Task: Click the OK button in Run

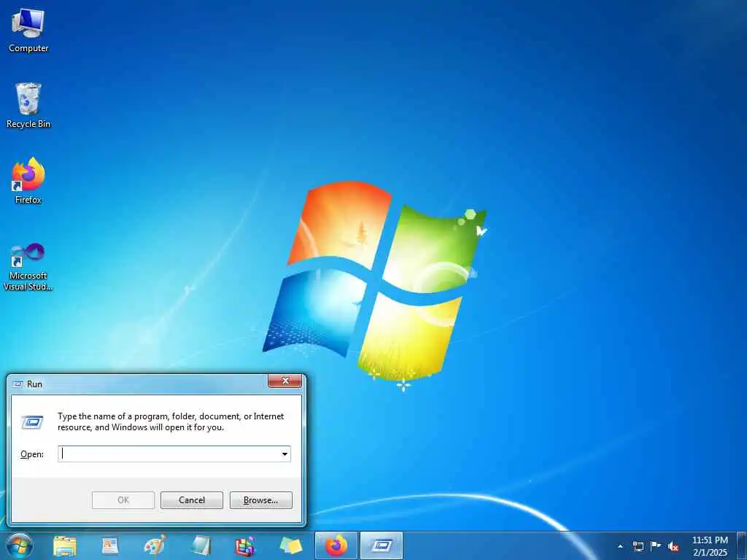Action: [123, 500]
